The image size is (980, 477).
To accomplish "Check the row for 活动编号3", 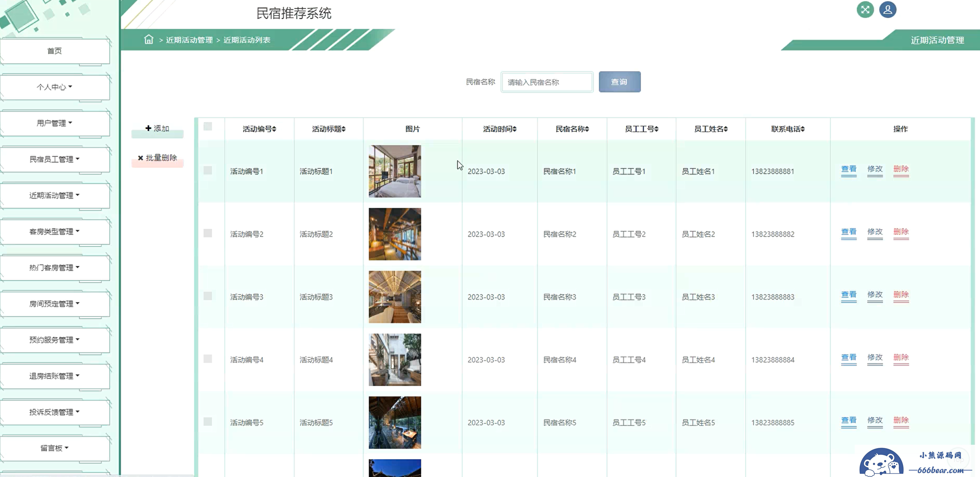I will tap(208, 296).
